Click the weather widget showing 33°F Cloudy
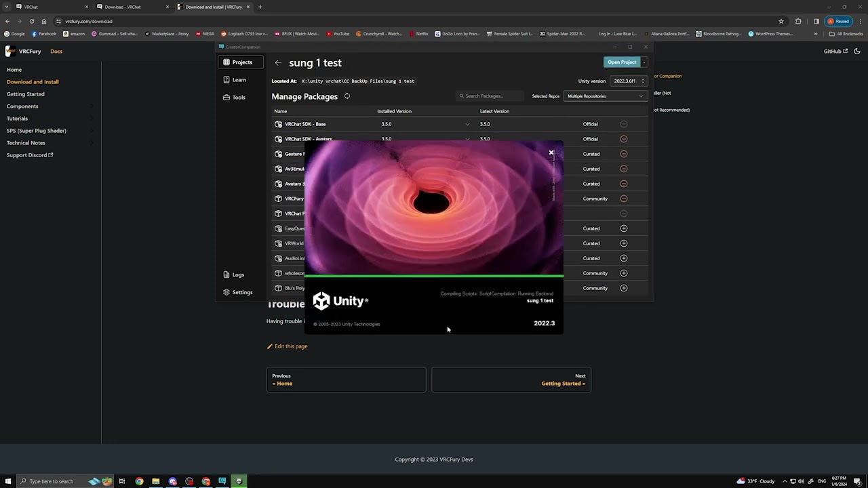 pos(756,481)
